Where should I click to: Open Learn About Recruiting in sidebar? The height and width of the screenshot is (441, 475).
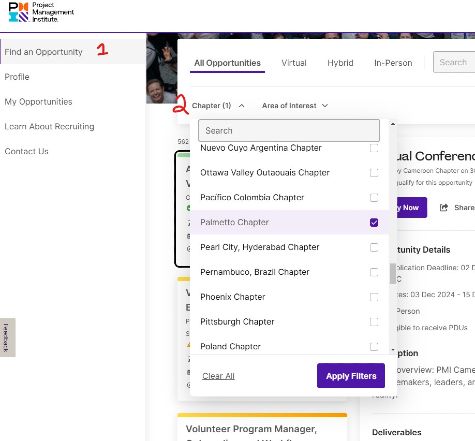click(49, 127)
